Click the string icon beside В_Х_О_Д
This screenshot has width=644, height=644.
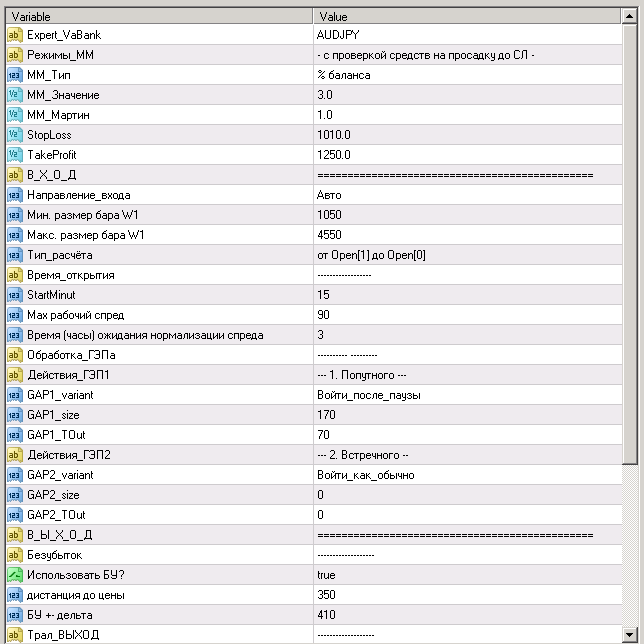click(14, 175)
